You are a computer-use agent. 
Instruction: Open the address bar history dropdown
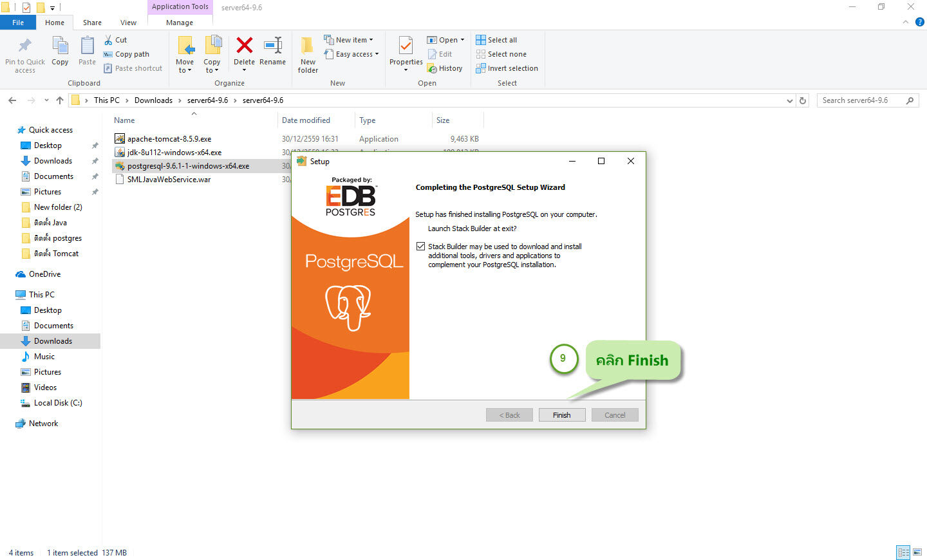[x=790, y=100]
